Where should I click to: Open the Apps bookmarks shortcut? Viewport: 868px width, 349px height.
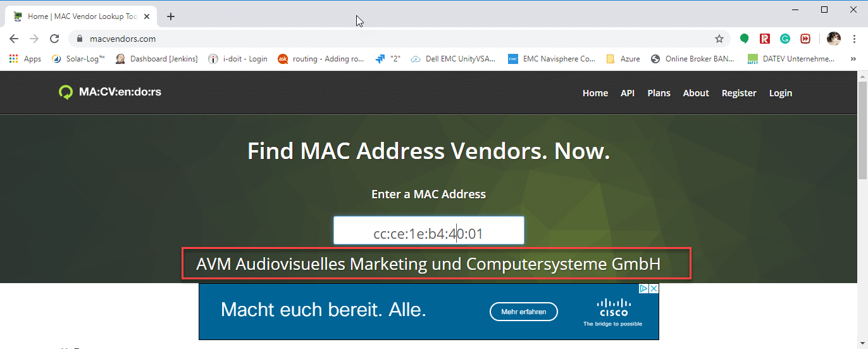pyautogui.click(x=25, y=59)
